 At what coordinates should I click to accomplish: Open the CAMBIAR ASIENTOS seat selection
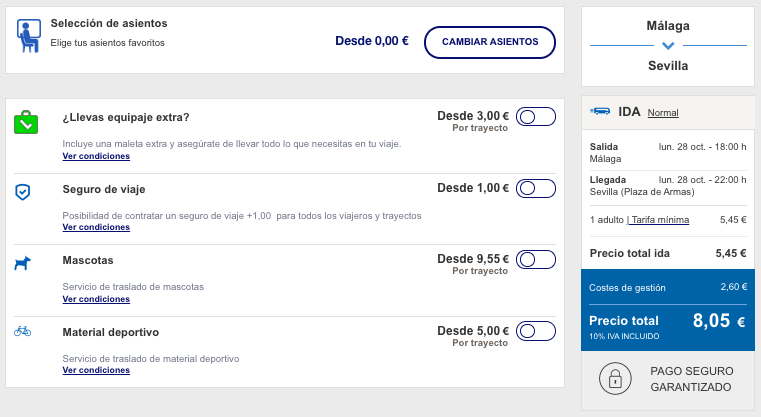coord(490,42)
